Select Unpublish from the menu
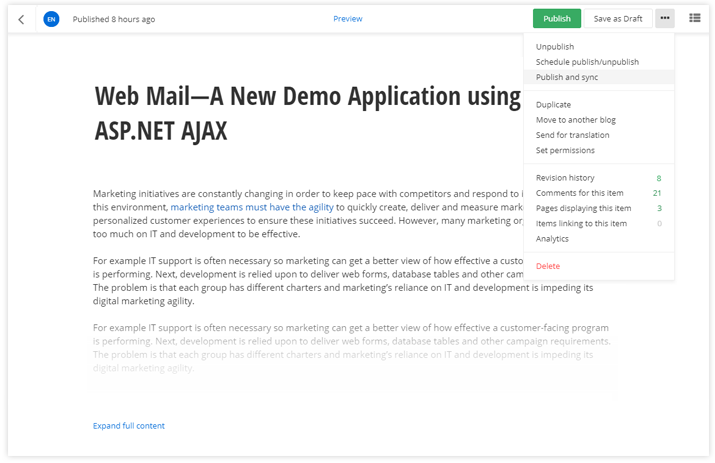Viewport: 715px width, 463px height. [555, 47]
